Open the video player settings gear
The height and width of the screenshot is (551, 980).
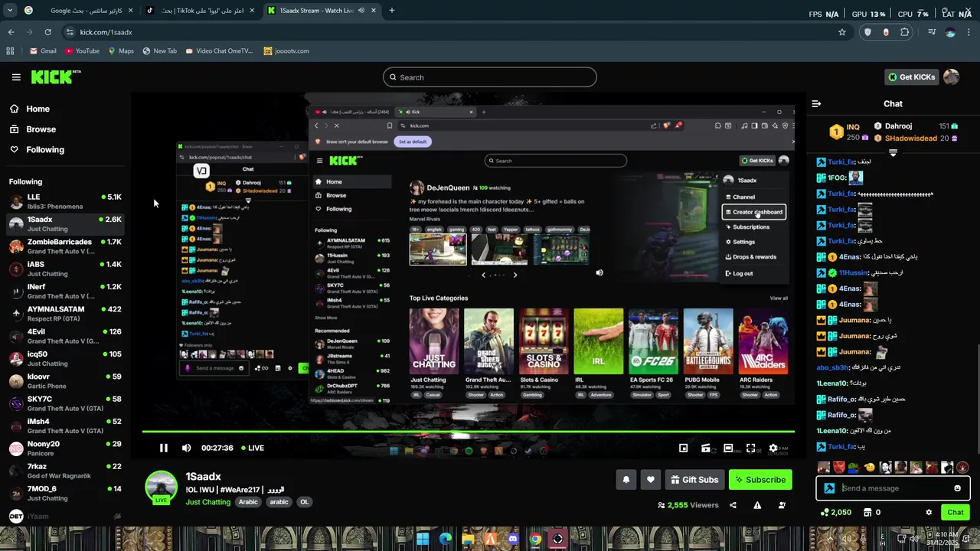(773, 448)
